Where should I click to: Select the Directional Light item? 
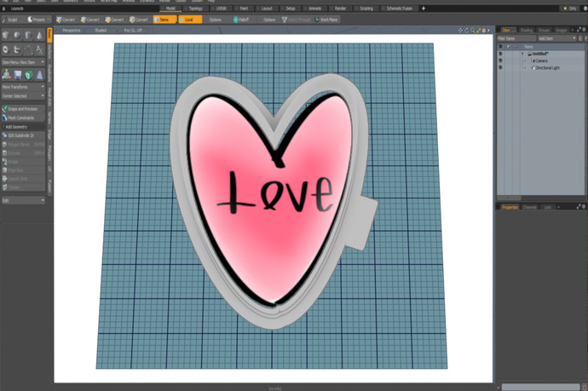coord(545,68)
